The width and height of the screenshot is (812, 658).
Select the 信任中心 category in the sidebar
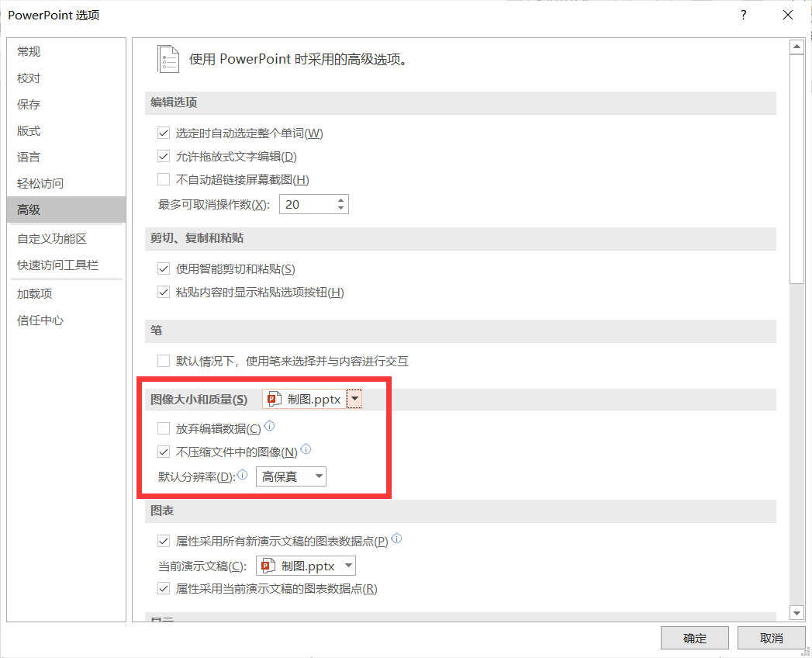pyautogui.click(x=40, y=320)
